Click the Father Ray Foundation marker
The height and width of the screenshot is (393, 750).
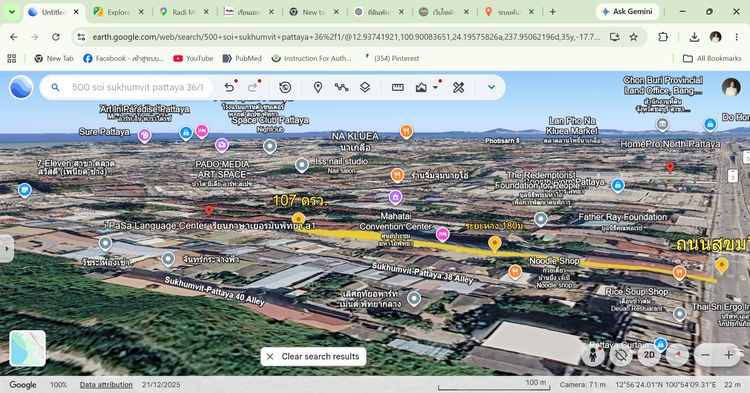click(x=540, y=219)
